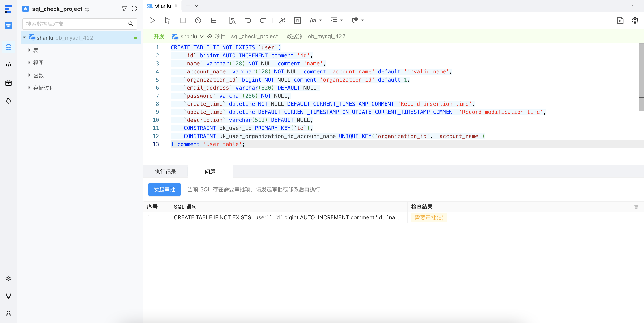Run the current statement at cursor
This screenshot has width=644, height=323.
point(167,20)
